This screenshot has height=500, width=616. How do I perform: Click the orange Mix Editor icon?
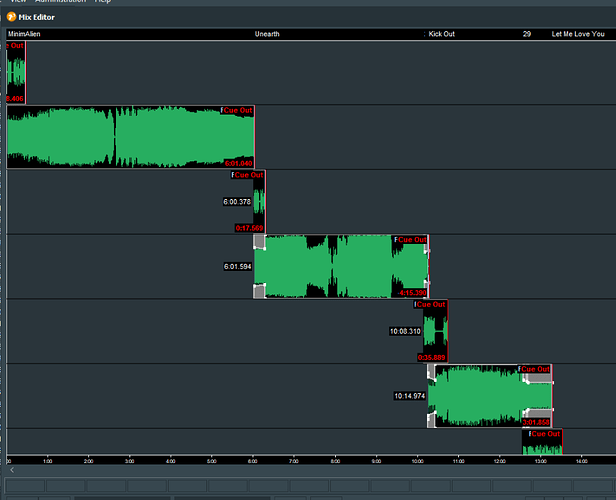(x=11, y=17)
